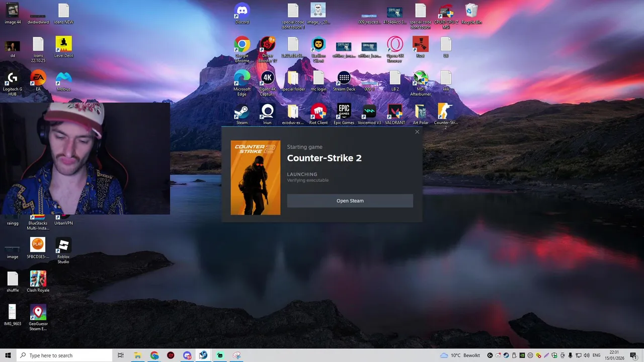Select the GeoGuessr Steam Edition shortcut
The width and height of the screenshot is (644, 362).
38,318
